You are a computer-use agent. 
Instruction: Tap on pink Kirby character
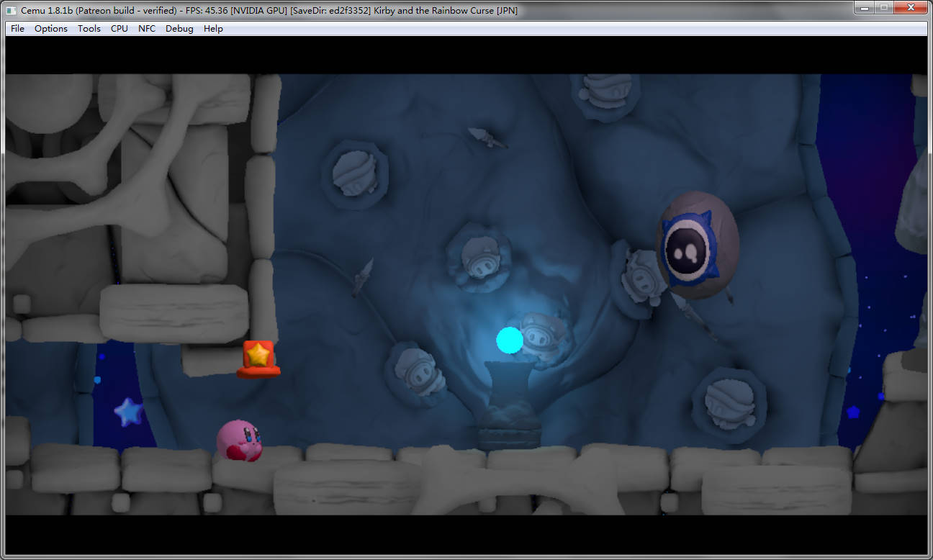coord(240,441)
